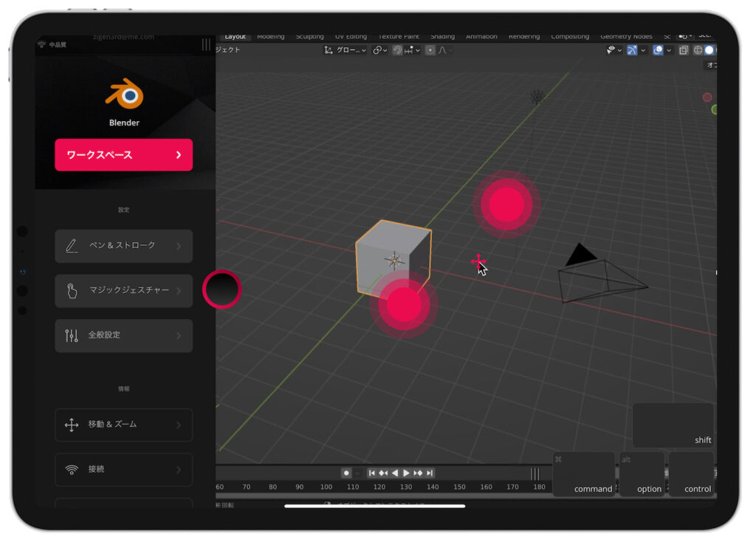
Task: Click the マジックジェスチャー hand icon
Action: [72, 291]
